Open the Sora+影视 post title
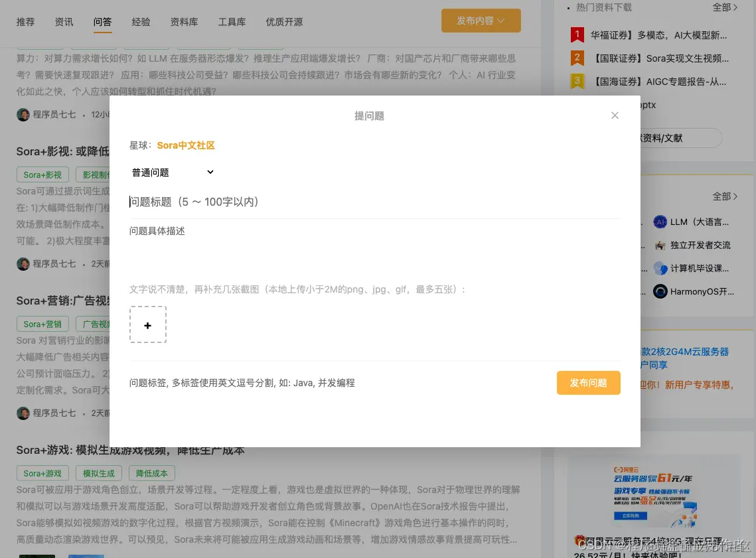The image size is (756, 558). (62, 151)
